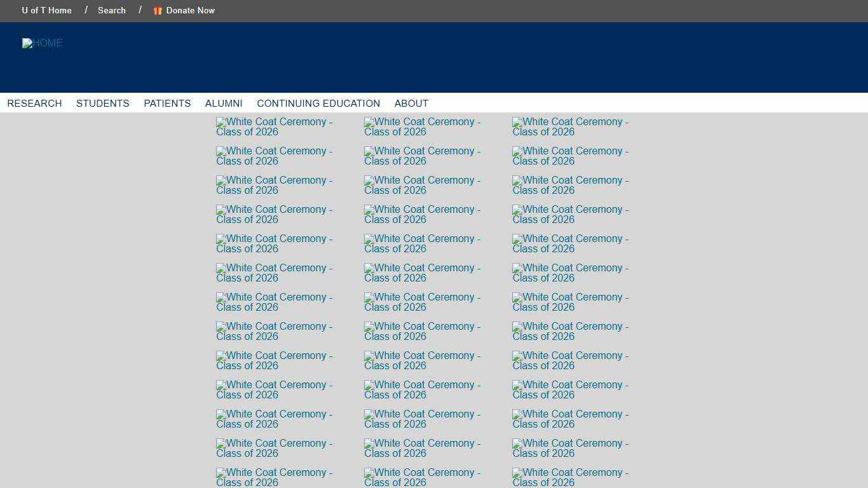Open fifth-row right White Coat Ceremony image
The height and width of the screenshot is (488, 868).
tap(570, 244)
